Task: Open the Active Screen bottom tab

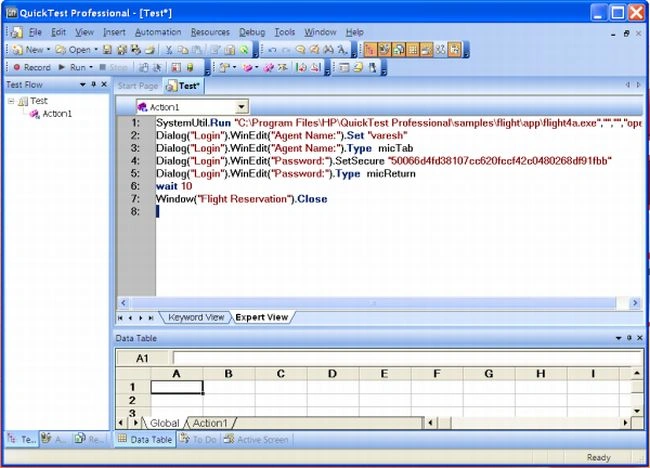Action: 257,439
